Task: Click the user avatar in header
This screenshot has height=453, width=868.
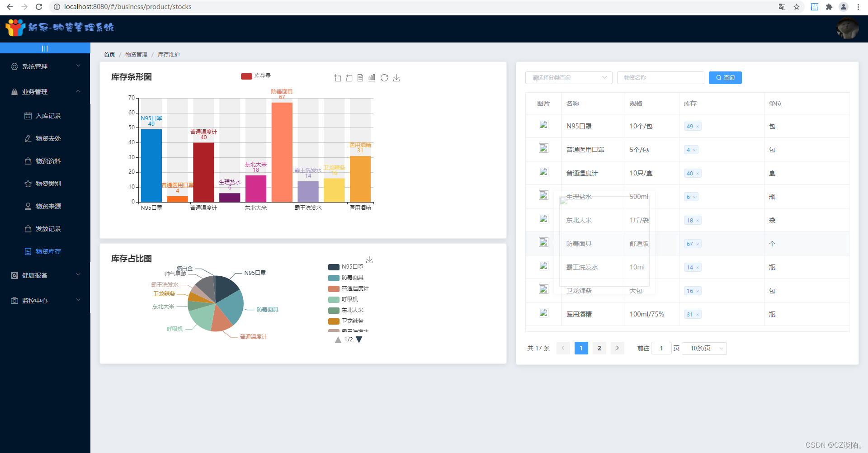Action: [847, 29]
